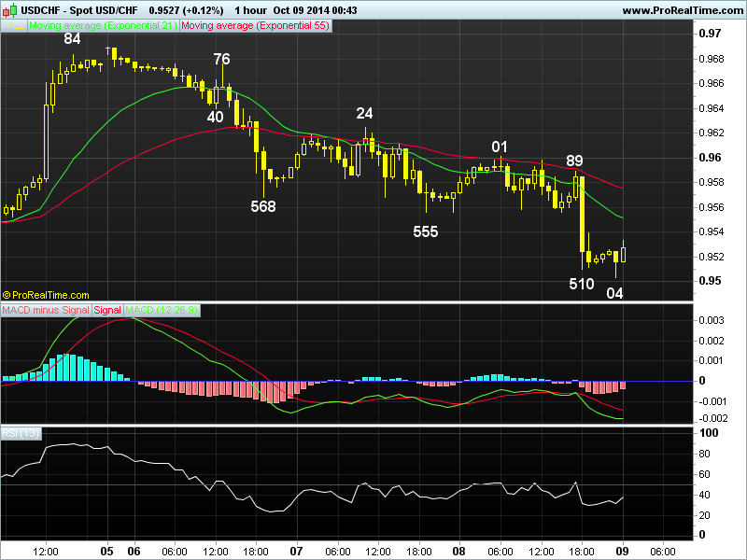Click the '08' date marker on time axis
The height and width of the screenshot is (560, 747).
(459, 552)
